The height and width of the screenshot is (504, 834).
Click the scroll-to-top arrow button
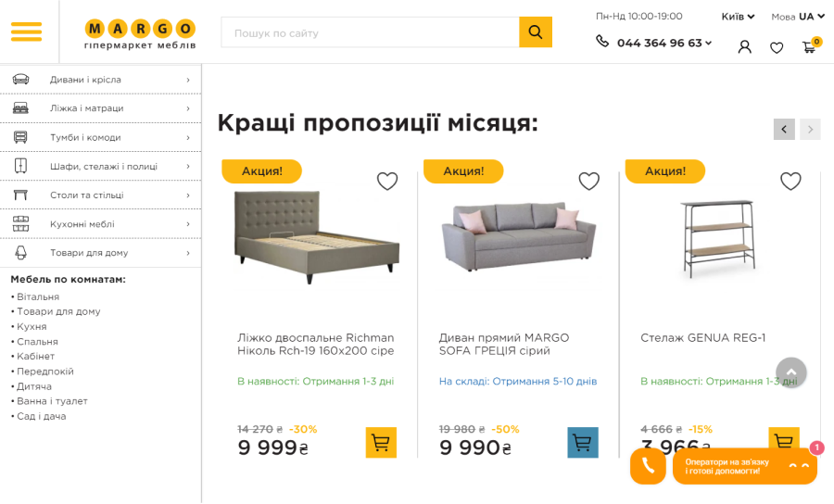click(x=791, y=372)
